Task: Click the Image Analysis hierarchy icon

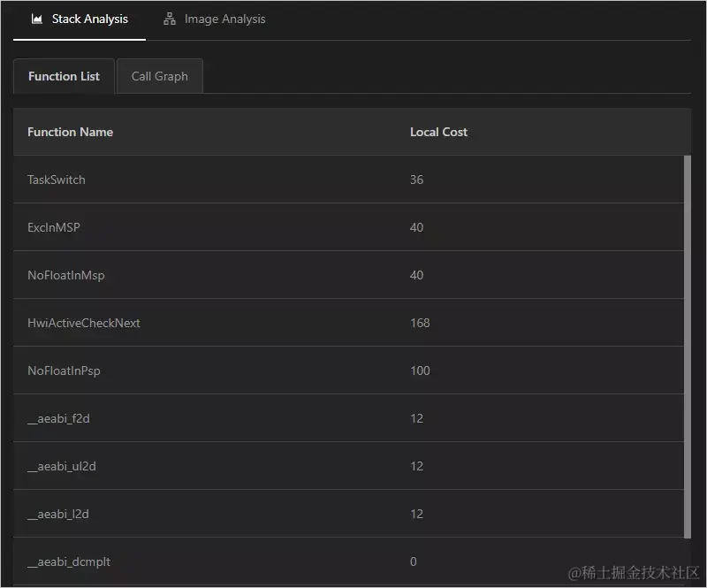Action: click(170, 19)
